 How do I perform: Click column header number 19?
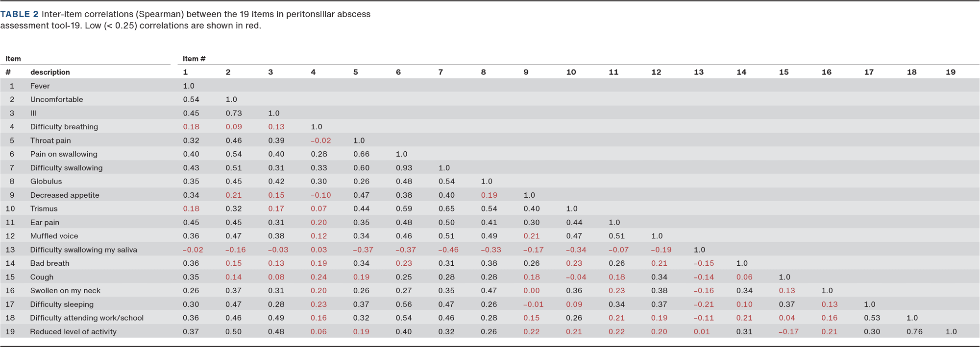pyautogui.click(x=951, y=72)
